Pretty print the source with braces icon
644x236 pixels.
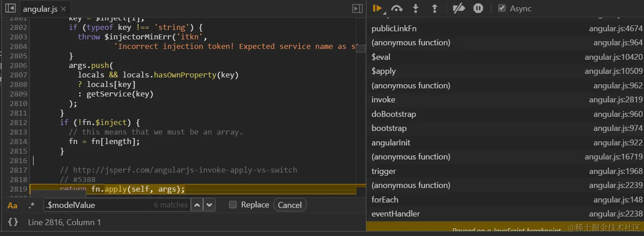coord(13,222)
